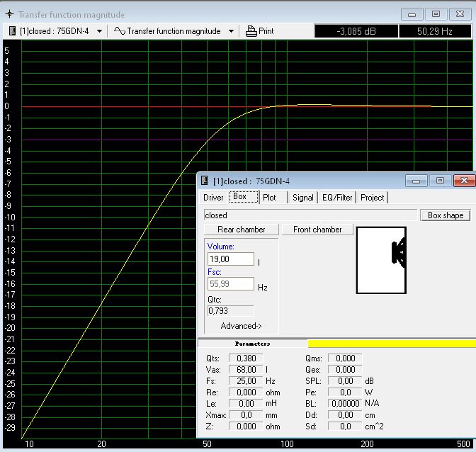Expand the Transfer function magnitude graph dropdown

tap(231, 31)
